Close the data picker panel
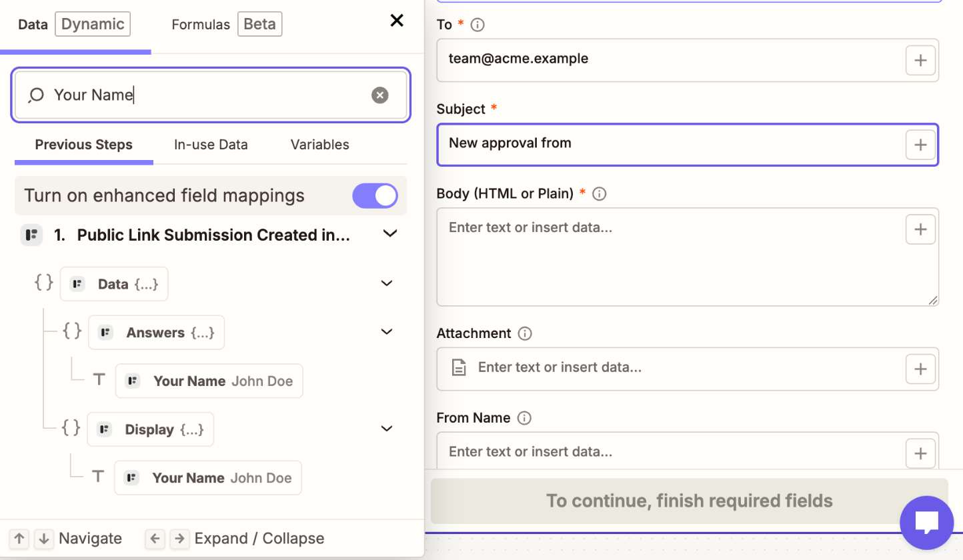This screenshot has width=963, height=560. 397,21
